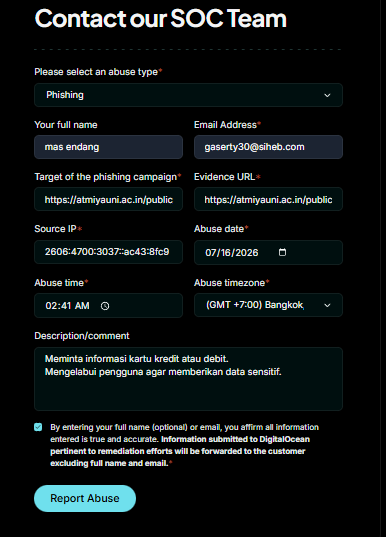
Task: Click the Target of the phishing campaign field
Action: coord(109,199)
